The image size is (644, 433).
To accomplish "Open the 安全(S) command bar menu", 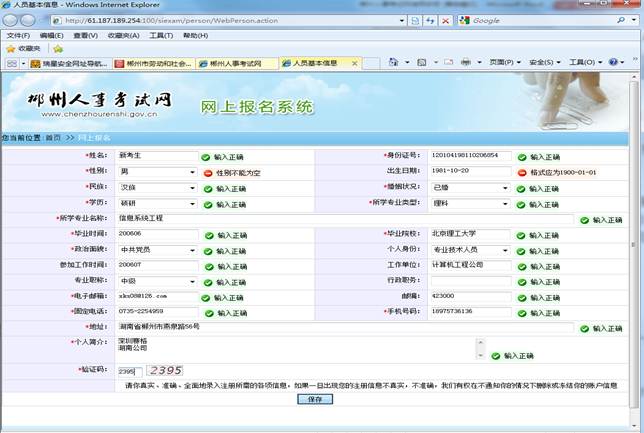I will click(x=544, y=62).
